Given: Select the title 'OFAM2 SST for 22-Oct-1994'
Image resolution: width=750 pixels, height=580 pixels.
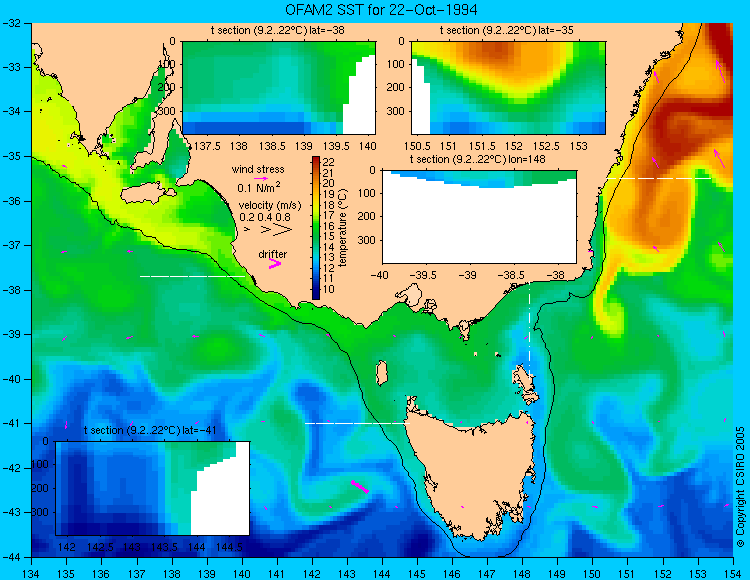Looking at the screenshot, I should (381, 10).
